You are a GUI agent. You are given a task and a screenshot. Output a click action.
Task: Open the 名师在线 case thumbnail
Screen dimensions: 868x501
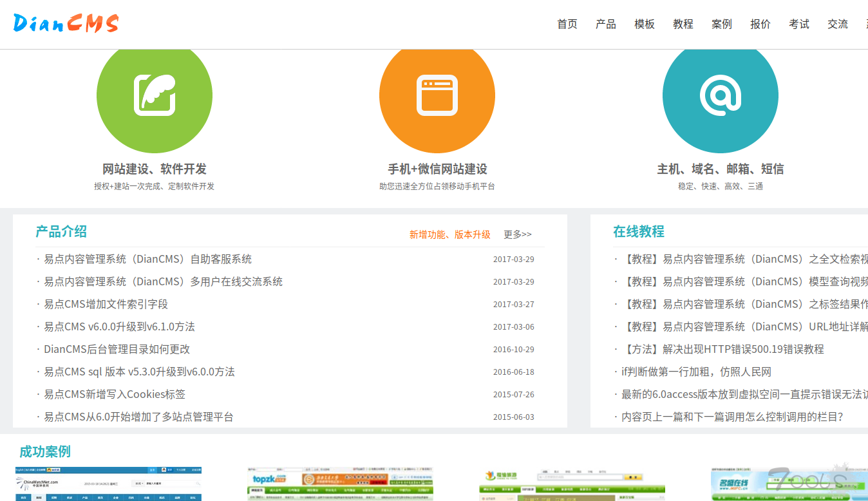789,484
